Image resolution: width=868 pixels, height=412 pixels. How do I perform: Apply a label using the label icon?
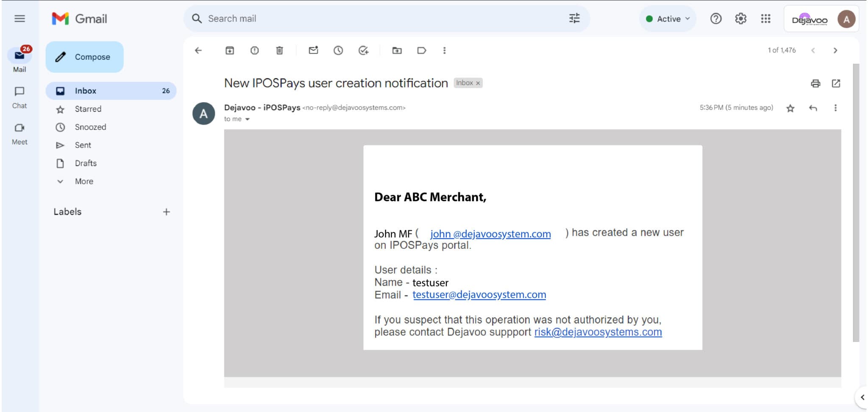pyautogui.click(x=421, y=50)
